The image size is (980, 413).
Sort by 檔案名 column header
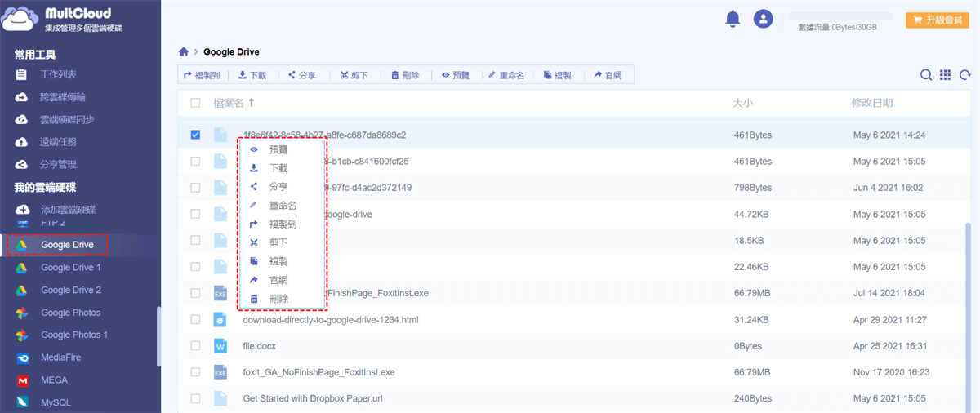coord(234,103)
